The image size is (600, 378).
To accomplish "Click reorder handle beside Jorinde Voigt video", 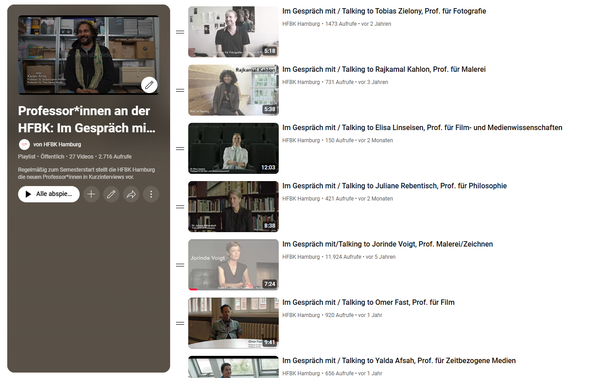I will [180, 265].
